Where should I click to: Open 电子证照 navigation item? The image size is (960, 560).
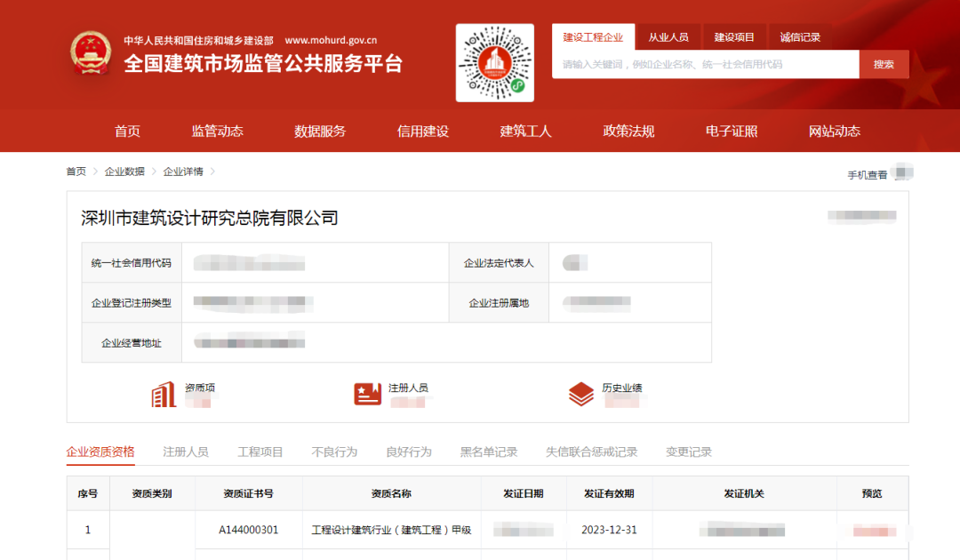pyautogui.click(x=732, y=131)
